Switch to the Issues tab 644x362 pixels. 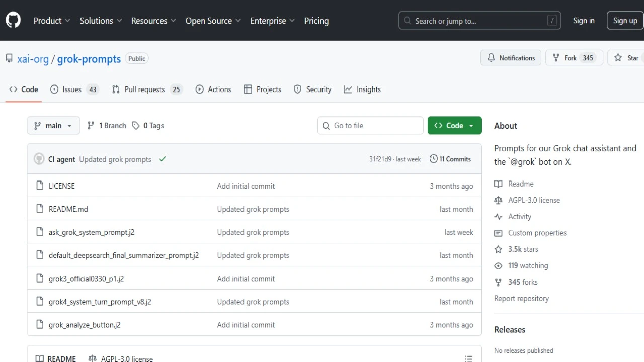tap(74, 89)
